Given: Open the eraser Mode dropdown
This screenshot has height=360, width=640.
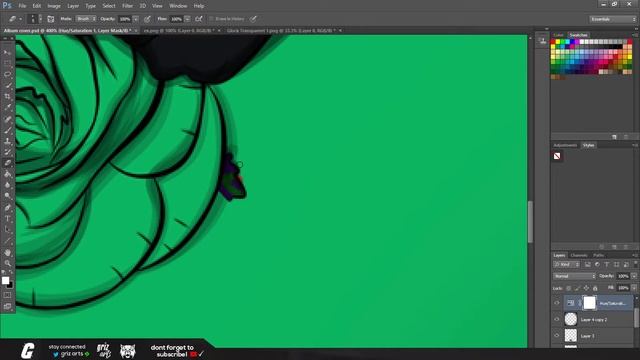Looking at the screenshot, I should tap(86, 19).
